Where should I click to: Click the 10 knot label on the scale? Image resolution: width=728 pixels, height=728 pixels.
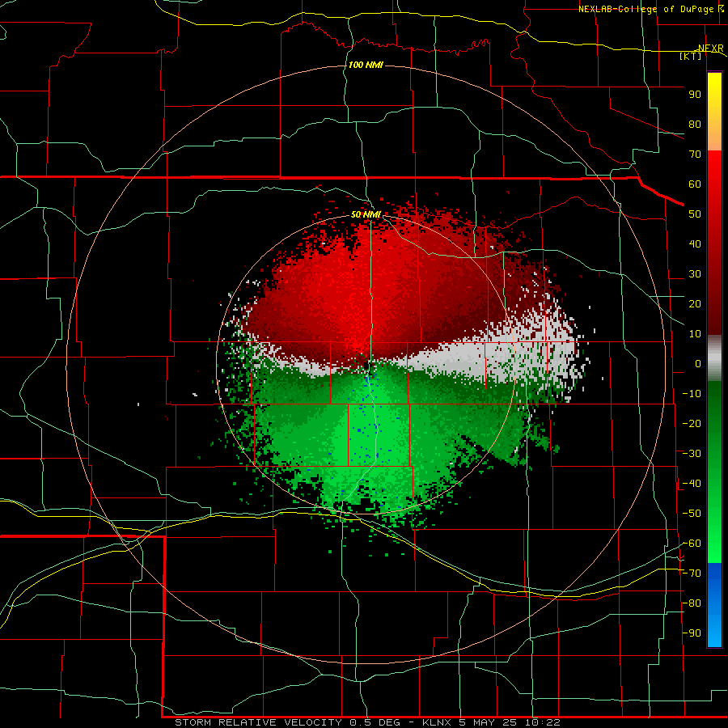695,334
